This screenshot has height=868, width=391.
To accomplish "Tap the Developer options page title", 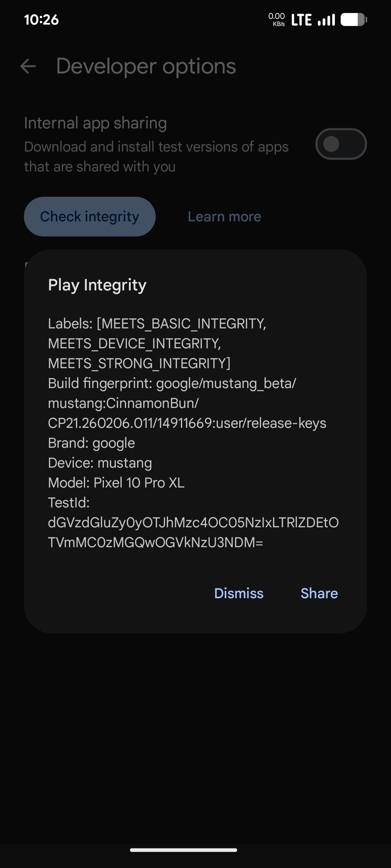I will [146, 67].
